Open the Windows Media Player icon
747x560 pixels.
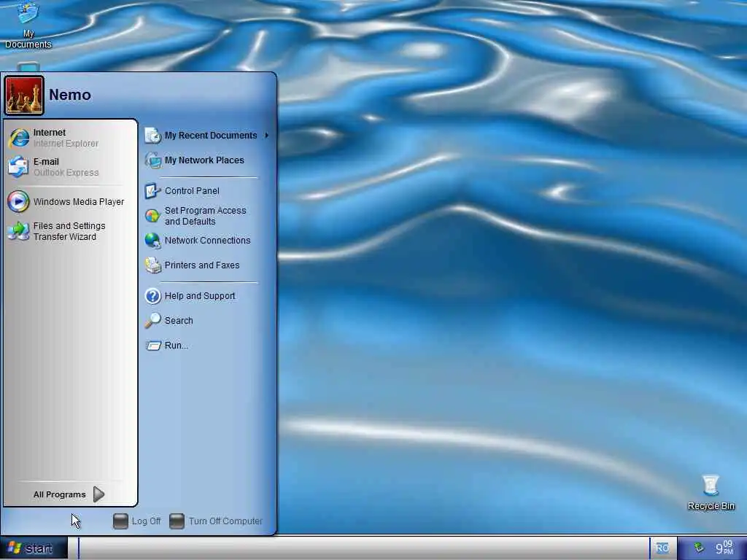coord(18,201)
